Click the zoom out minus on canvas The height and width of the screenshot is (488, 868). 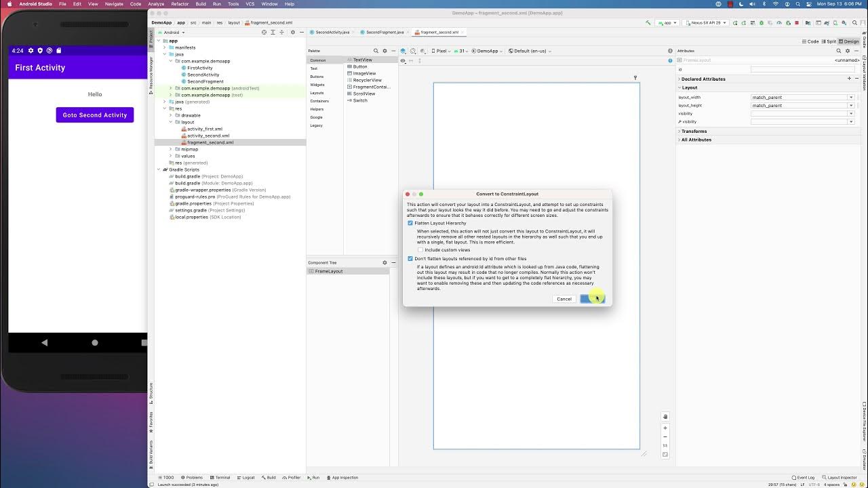pos(665,436)
